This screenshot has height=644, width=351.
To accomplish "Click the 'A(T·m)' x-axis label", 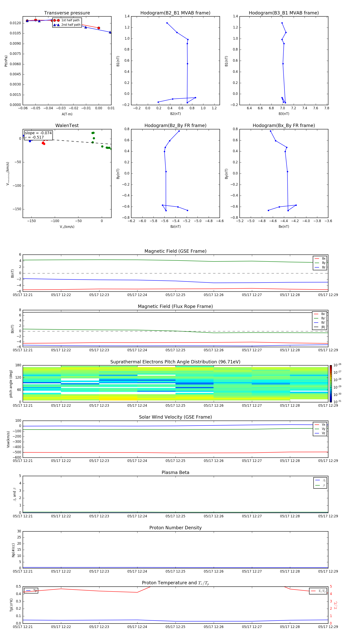I will [x=67, y=114].
